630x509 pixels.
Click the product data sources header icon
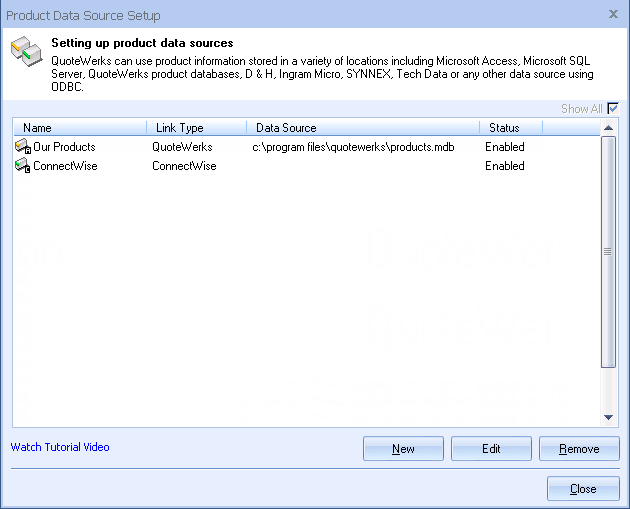click(x=25, y=55)
